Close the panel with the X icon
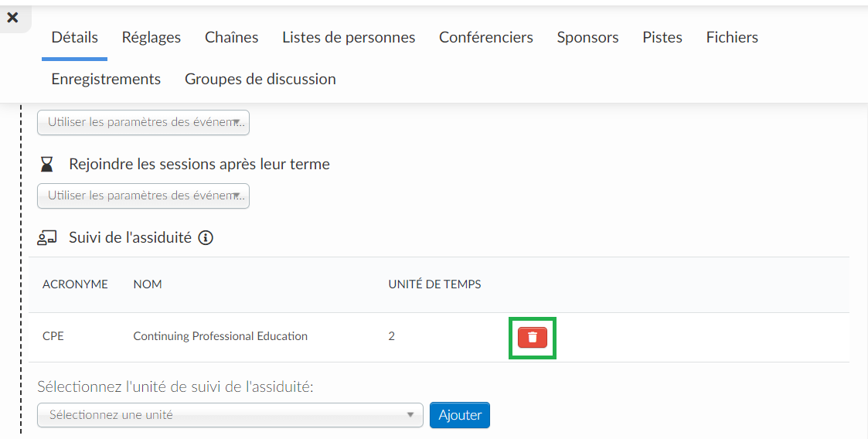This screenshot has width=868, height=439. tap(12, 18)
